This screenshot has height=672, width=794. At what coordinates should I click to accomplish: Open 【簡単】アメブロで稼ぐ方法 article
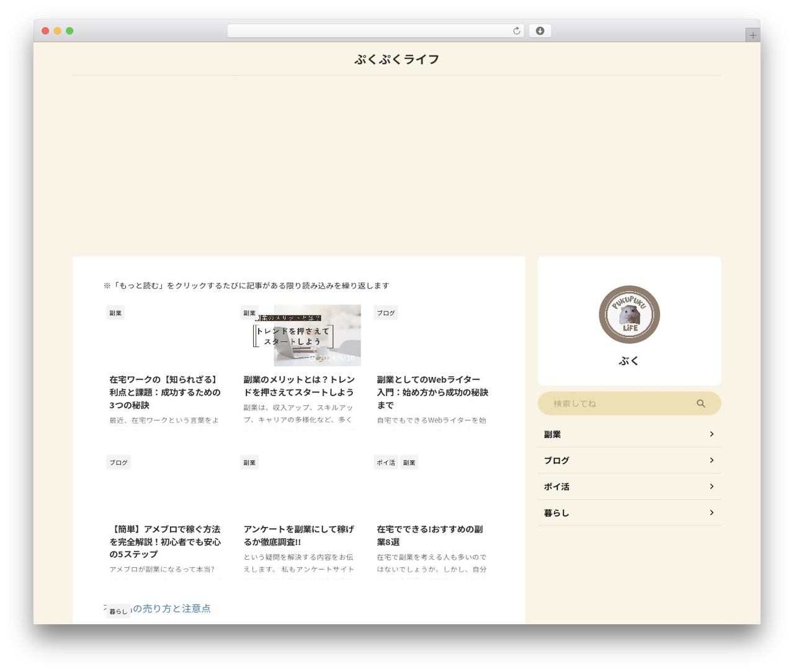point(165,542)
